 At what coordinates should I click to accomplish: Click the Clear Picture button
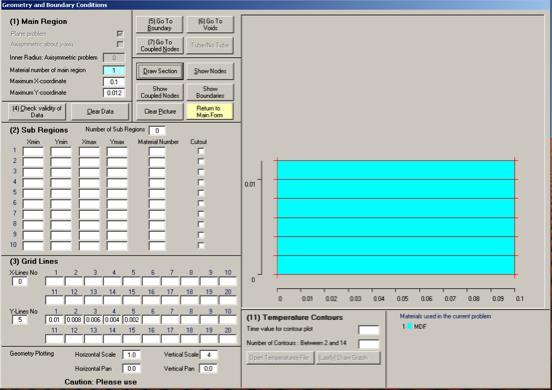[x=160, y=111]
